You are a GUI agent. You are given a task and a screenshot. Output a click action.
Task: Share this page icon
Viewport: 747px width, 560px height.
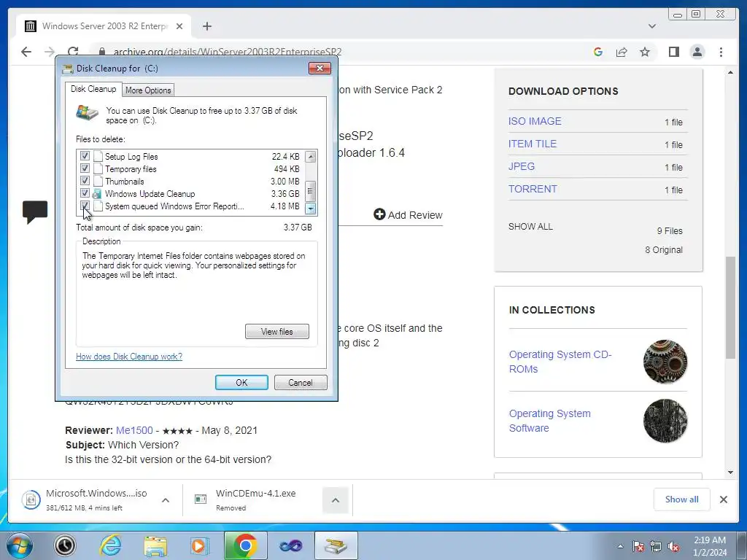tap(622, 52)
